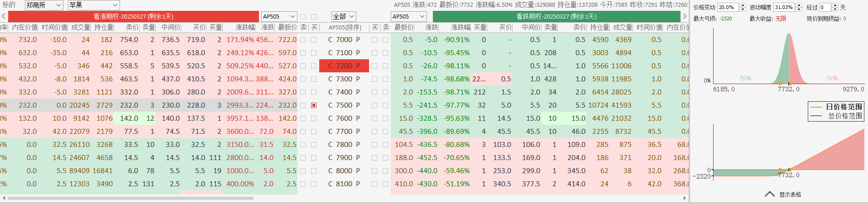This screenshot has height=203, width=868.
Task: Increase 价格变动 with the up spinner arrow
Action: tap(743, 5)
